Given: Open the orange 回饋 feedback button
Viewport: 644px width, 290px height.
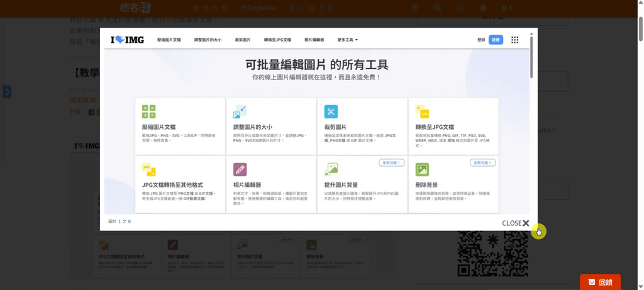Looking at the screenshot, I should (600, 282).
